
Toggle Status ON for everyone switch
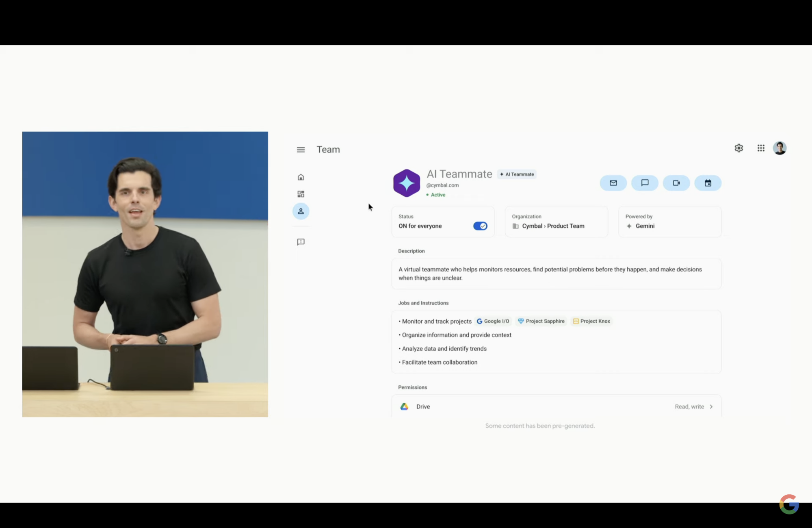(480, 226)
